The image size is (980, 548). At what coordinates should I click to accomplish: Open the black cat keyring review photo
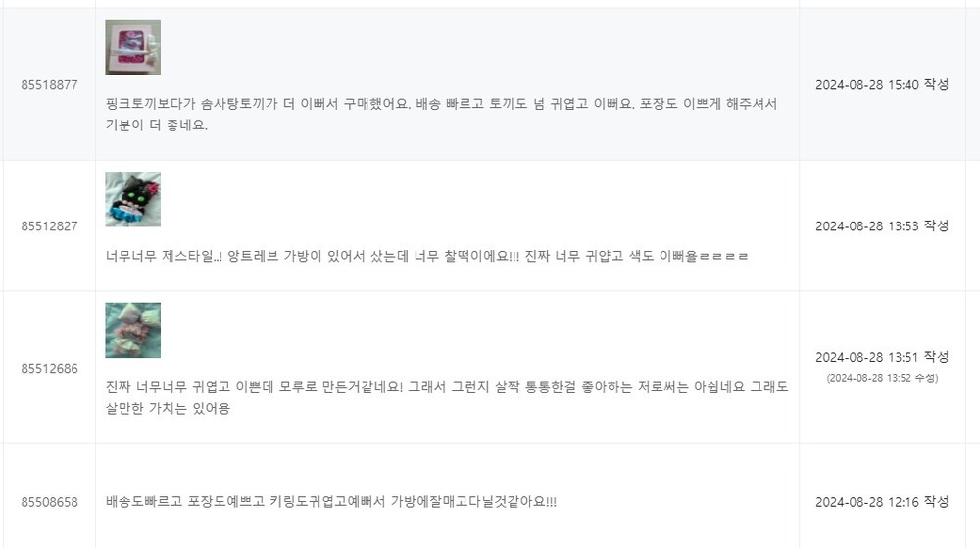[x=132, y=199]
